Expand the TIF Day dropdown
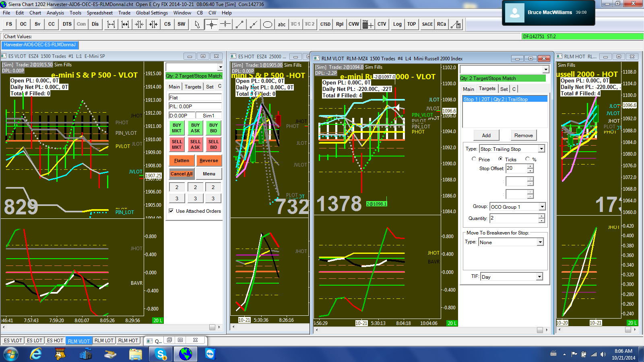 pos(539,277)
